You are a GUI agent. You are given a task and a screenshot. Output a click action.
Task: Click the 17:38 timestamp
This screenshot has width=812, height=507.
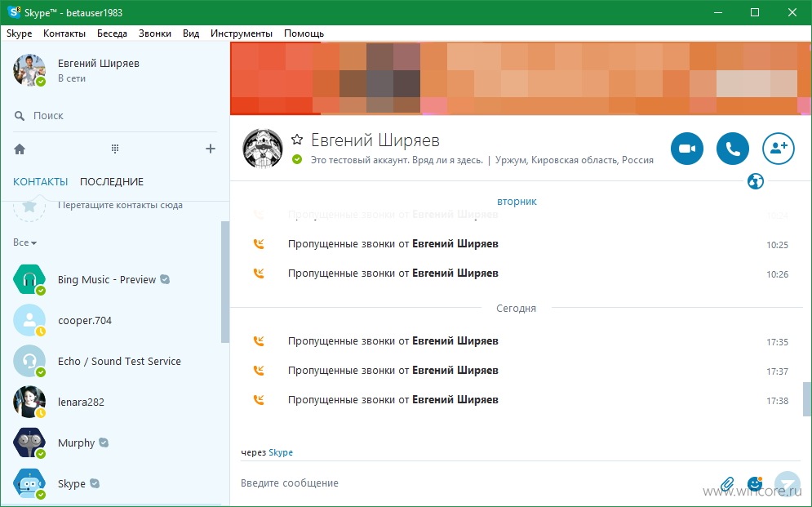coord(777,401)
